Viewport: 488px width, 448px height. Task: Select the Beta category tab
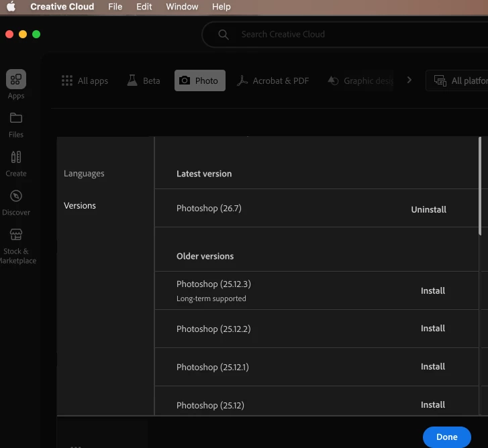click(144, 80)
